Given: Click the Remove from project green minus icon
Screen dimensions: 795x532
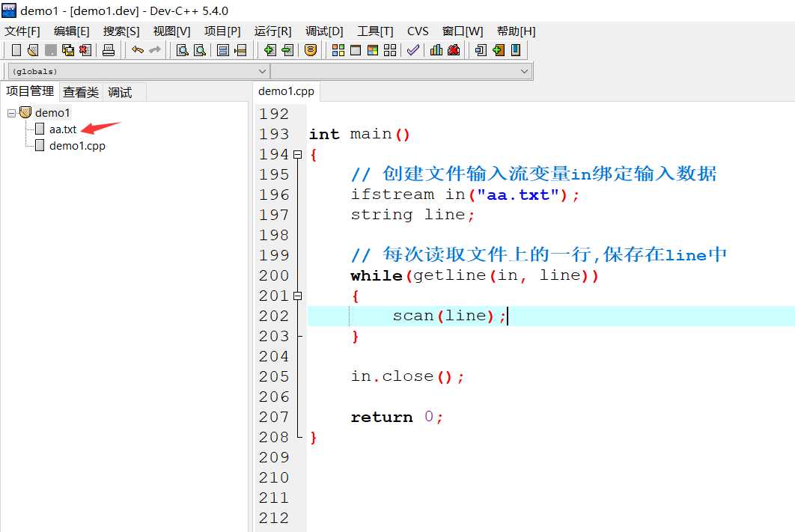Looking at the screenshot, I should tap(287, 50).
